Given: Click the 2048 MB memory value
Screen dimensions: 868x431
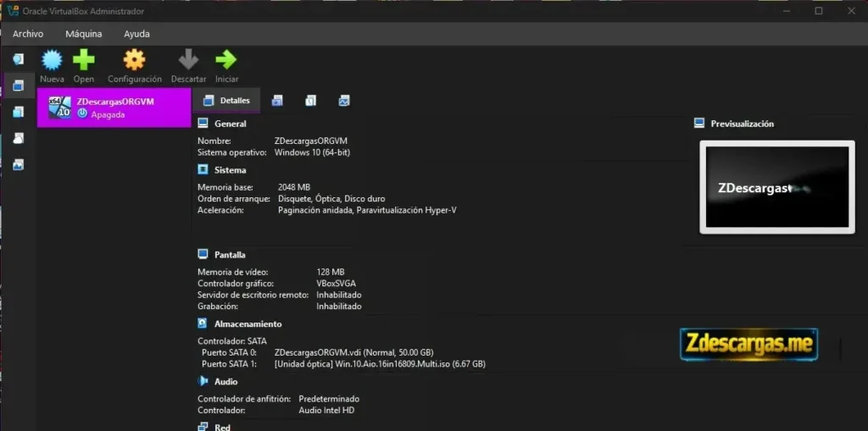Looking at the screenshot, I should 294,187.
